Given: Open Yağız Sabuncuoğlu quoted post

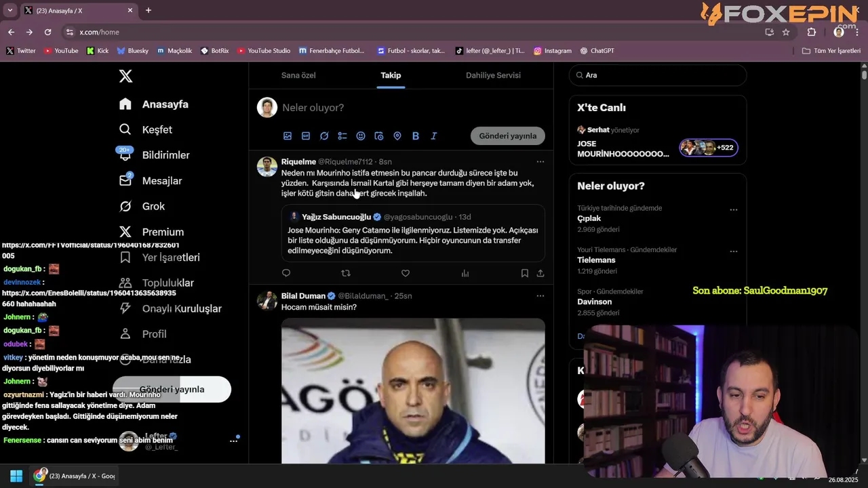Looking at the screenshot, I should [413, 233].
